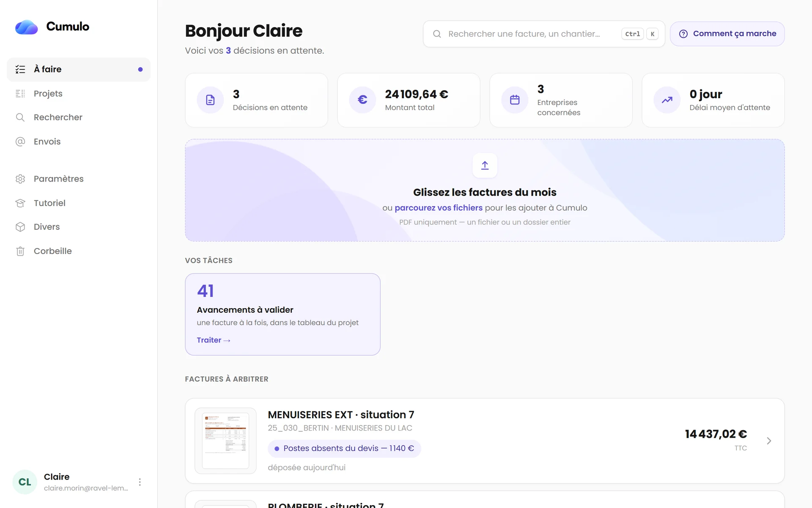
Task: Click MENUISERIES EXT · situation 7 title
Action: pyautogui.click(x=341, y=414)
